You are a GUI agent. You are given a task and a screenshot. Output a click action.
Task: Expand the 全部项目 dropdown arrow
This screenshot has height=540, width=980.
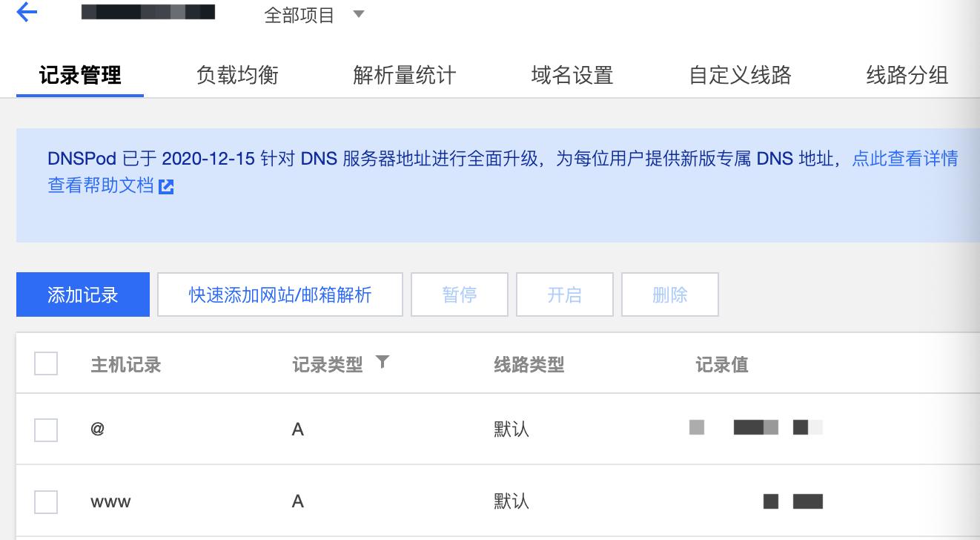(x=359, y=14)
